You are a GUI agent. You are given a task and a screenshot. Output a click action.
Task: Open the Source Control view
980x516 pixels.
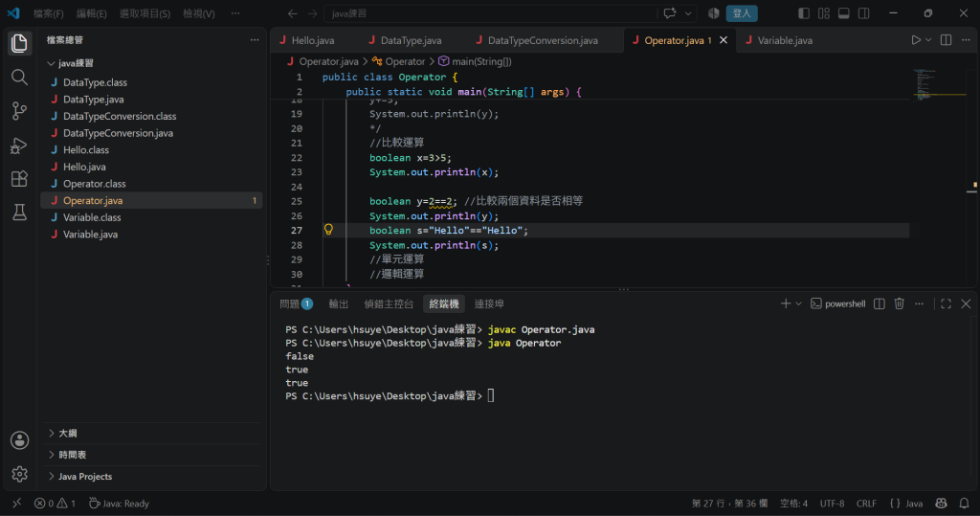[x=19, y=111]
